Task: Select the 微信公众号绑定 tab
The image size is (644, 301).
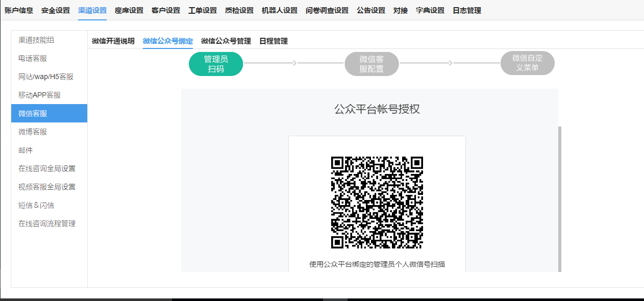Action: coord(168,41)
